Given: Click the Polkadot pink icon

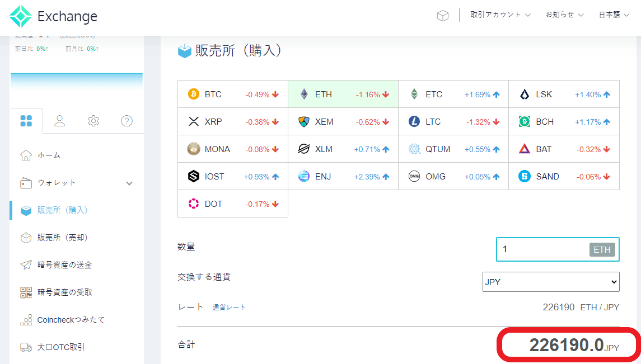Looking at the screenshot, I should coord(193,204).
